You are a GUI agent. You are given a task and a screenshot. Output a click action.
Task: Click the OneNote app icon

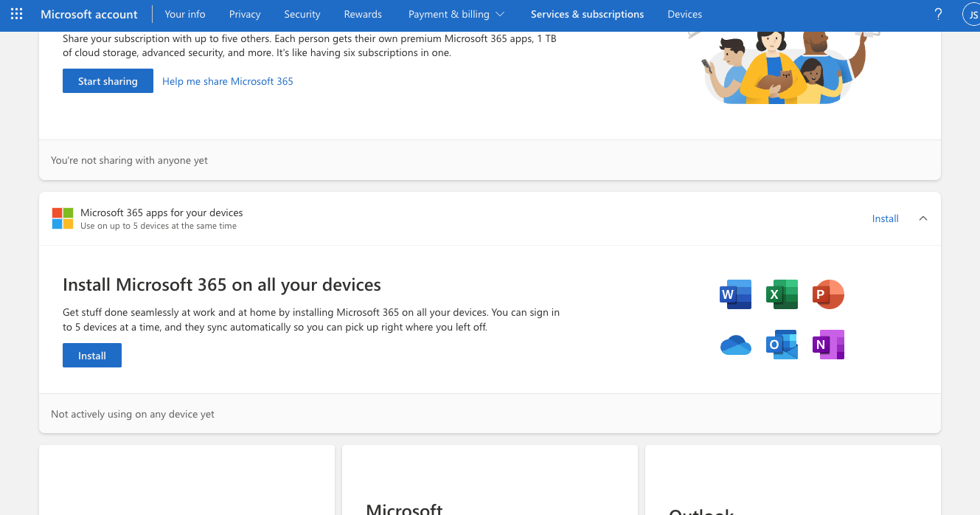(x=828, y=345)
